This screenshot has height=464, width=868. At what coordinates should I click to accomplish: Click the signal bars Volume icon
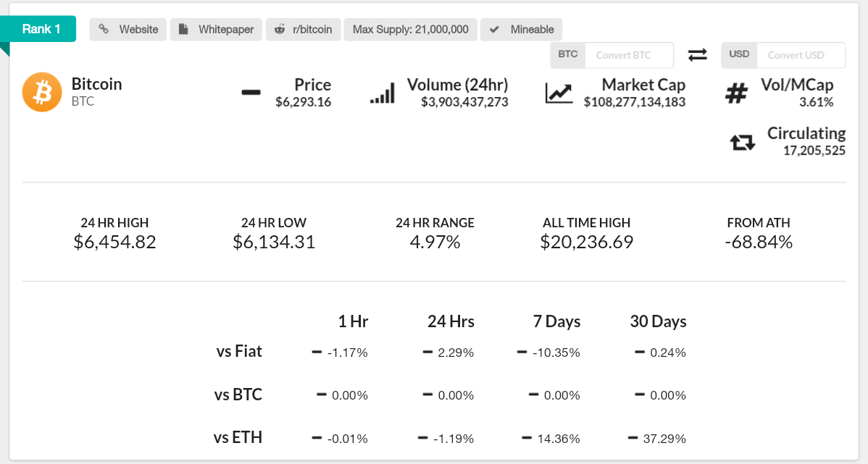coord(383,93)
